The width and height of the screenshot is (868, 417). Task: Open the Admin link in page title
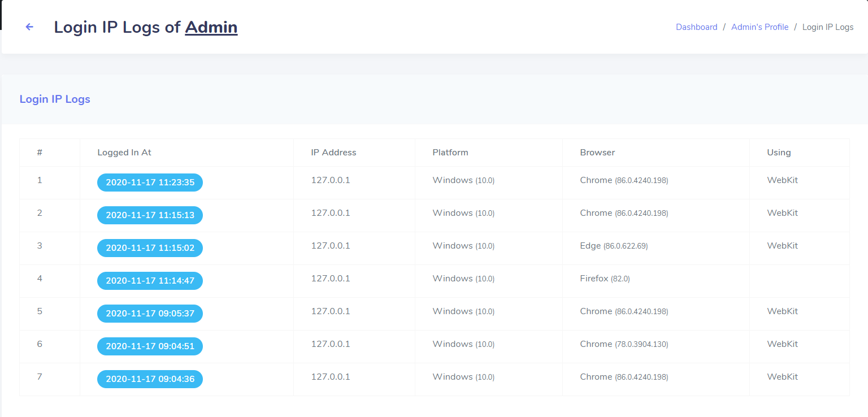coord(211,27)
